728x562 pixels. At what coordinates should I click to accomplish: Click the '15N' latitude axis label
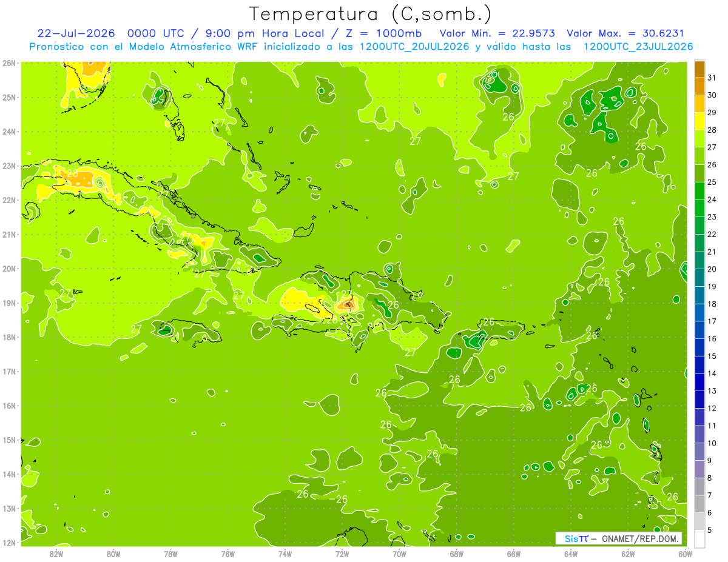click(x=9, y=440)
